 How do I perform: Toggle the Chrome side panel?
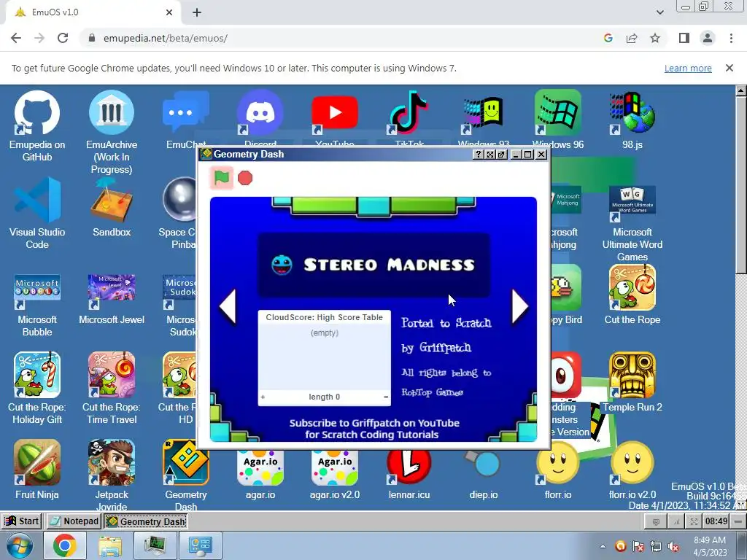[x=684, y=38]
